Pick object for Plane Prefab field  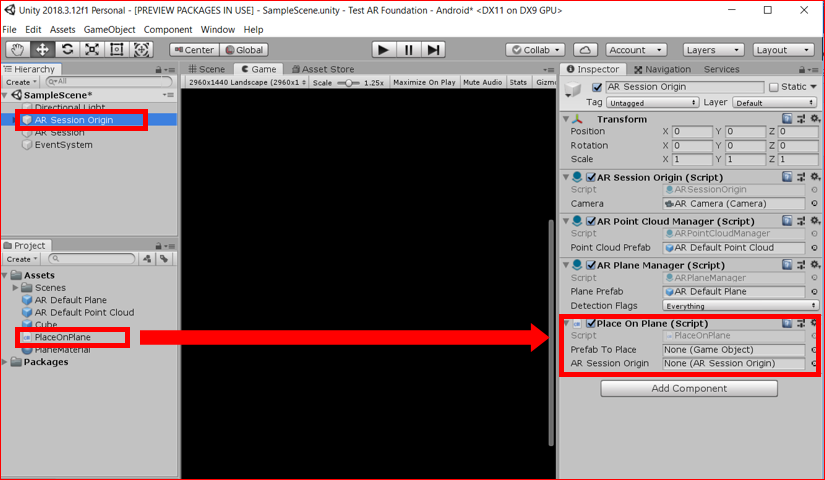(x=814, y=291)
